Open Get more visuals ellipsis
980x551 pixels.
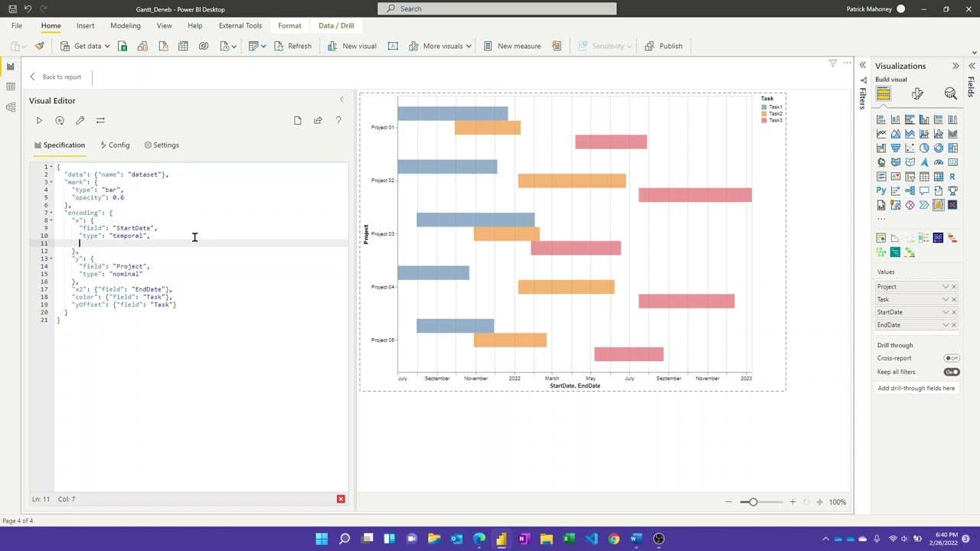pyautogui.click(x=881, y=219)
